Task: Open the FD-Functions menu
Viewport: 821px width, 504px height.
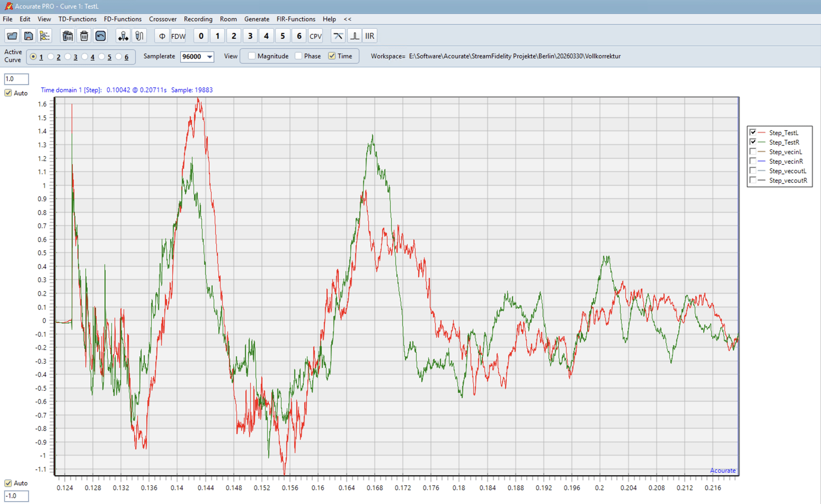Action: coord(123,19)
